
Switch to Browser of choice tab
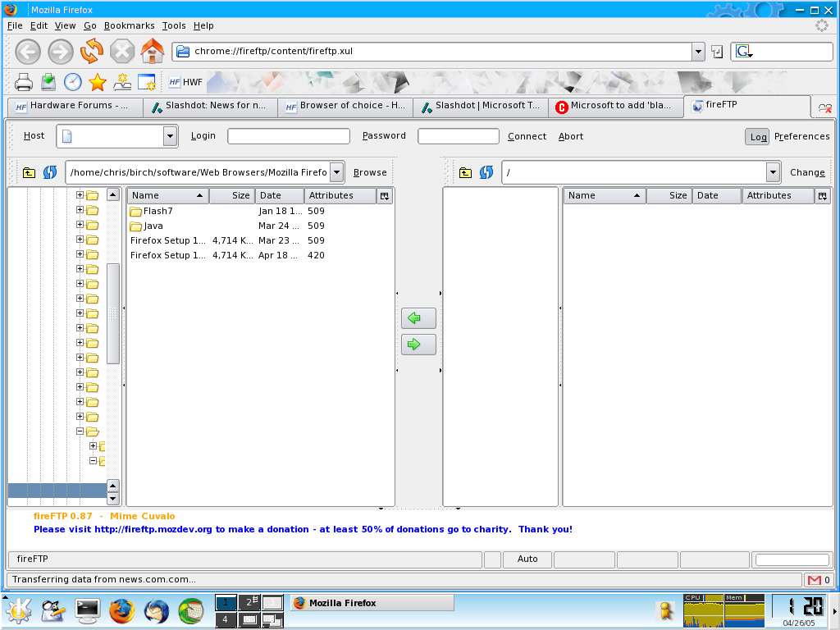pyautogui.click(x=345, y=106)
